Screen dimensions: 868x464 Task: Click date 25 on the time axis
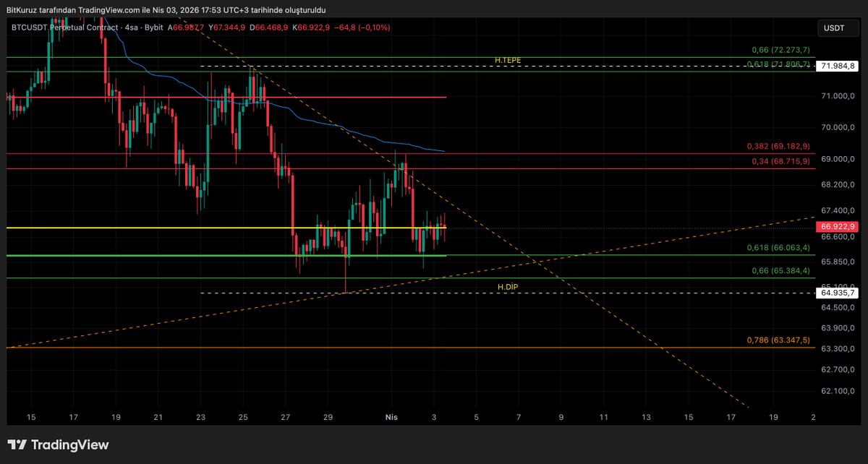(x=243, y=417)
